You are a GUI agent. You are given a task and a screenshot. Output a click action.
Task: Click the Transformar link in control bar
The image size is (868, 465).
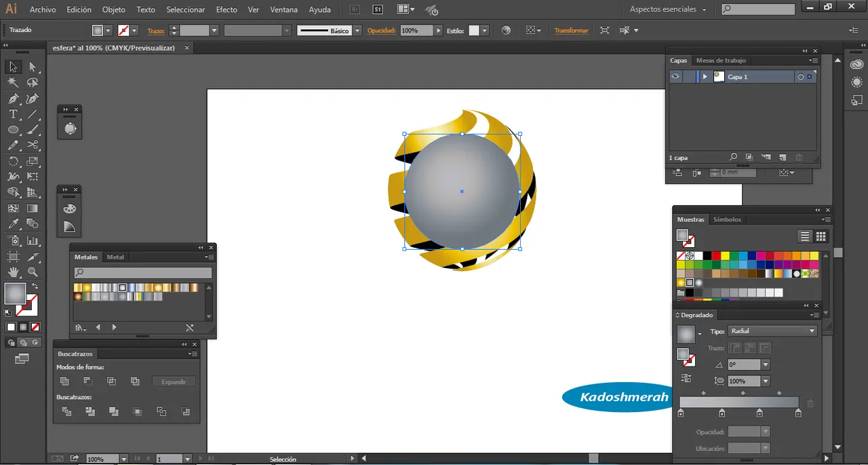tap(571, 31)
